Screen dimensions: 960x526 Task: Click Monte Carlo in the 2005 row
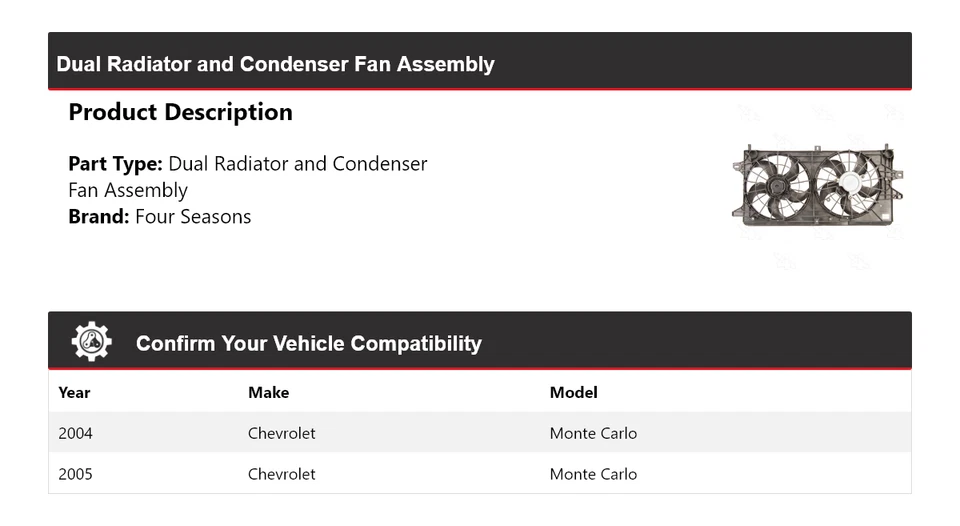click(x=593, y=474)
